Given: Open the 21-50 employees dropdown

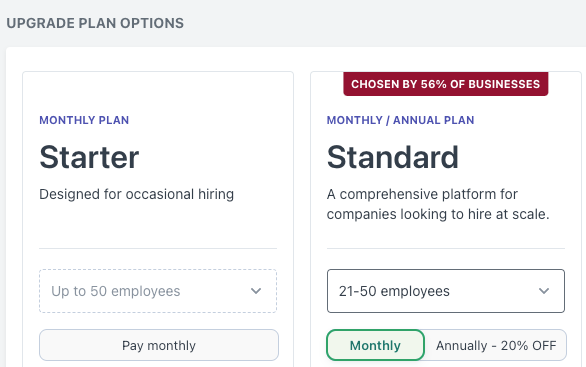Looking at the screenshot, I should point(446,291).
